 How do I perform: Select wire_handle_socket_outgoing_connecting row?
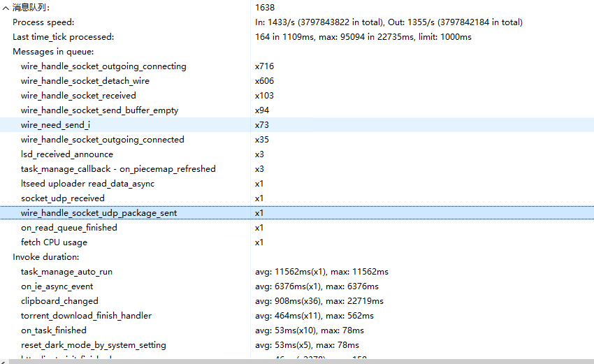103,66
